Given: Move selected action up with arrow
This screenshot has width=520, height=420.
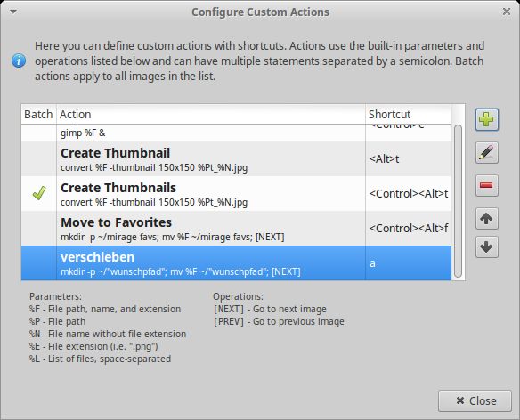Looking at the screenshot, I should tap(486, 218).
